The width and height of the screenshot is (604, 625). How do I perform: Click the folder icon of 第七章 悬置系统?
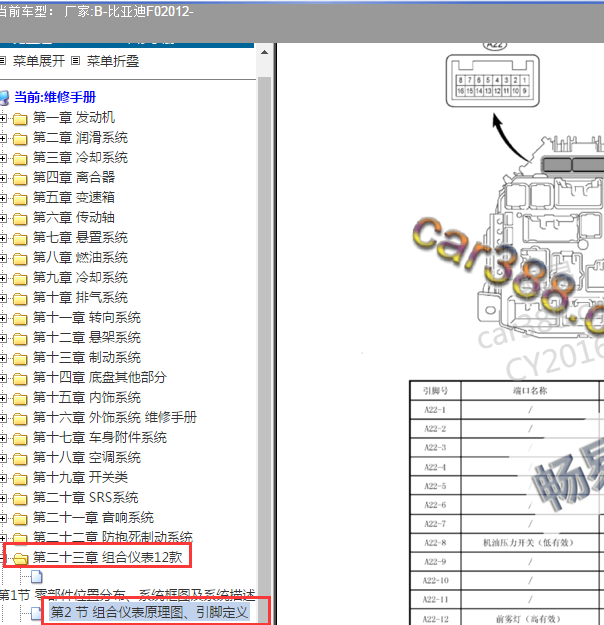click(20, 238)
